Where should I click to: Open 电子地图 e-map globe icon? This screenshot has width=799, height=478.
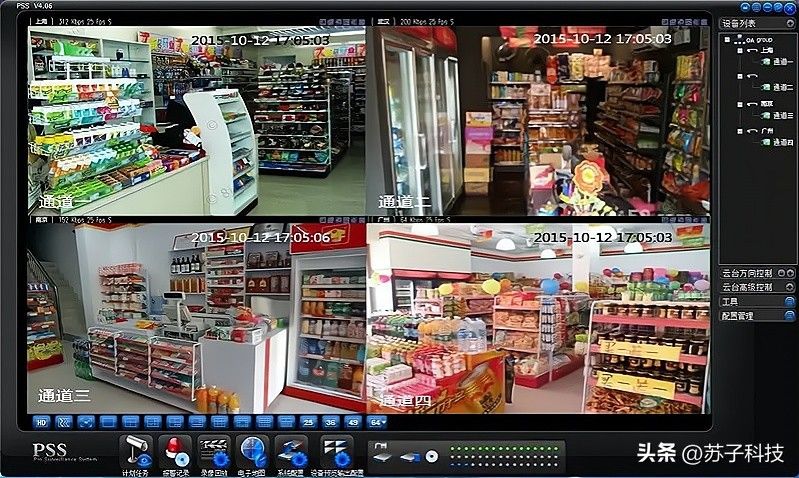[252, 452]
